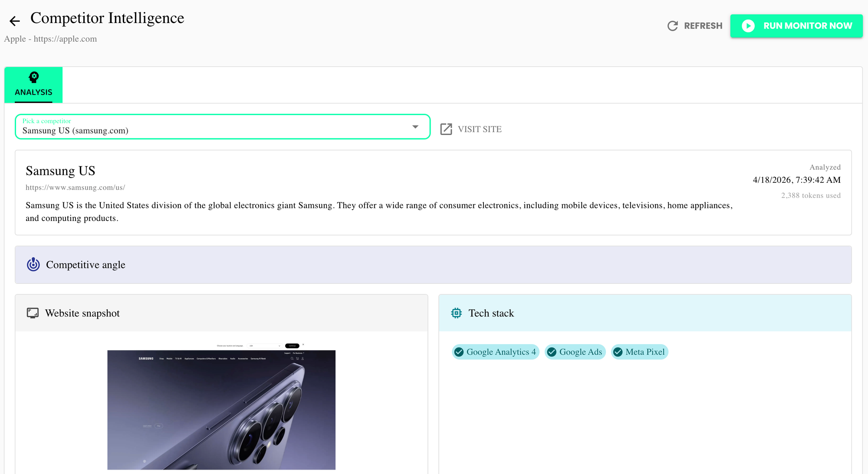Click the monitor icon beside Website snapshot
The image size is (868, 474).
(33, 313)
